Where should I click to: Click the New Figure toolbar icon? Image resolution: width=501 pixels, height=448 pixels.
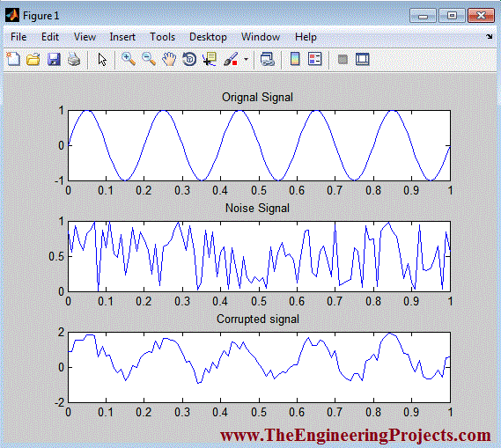(x=13, y=59)
